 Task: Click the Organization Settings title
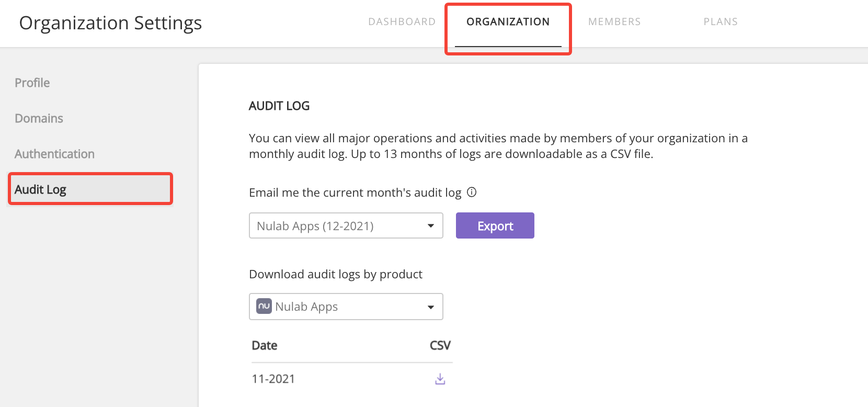pos(110,23)
